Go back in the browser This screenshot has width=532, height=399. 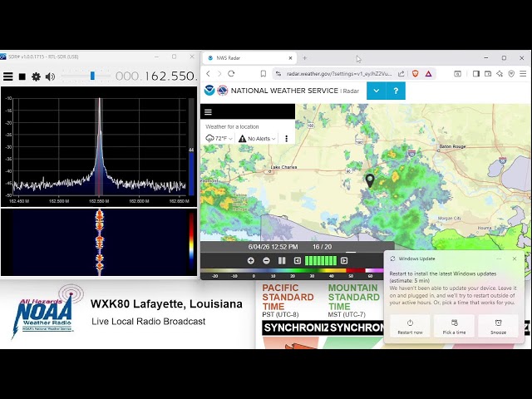click(209, 74)
